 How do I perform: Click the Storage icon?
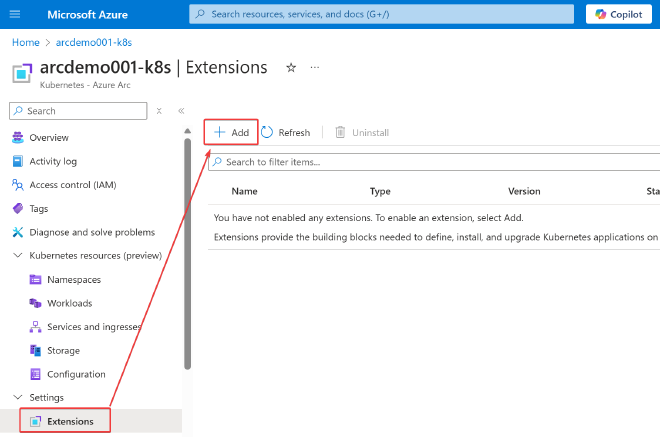tap(35, 350)
